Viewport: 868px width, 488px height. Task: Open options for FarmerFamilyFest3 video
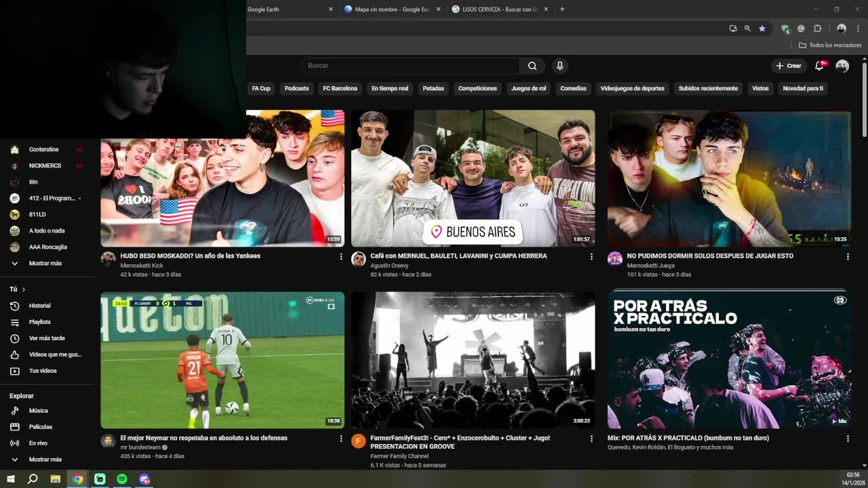(x=591, y=439)
